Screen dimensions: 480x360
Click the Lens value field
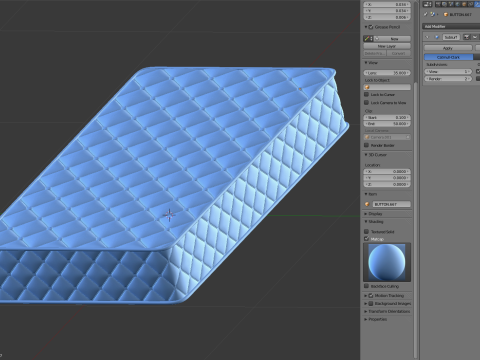tap(387, 73)
